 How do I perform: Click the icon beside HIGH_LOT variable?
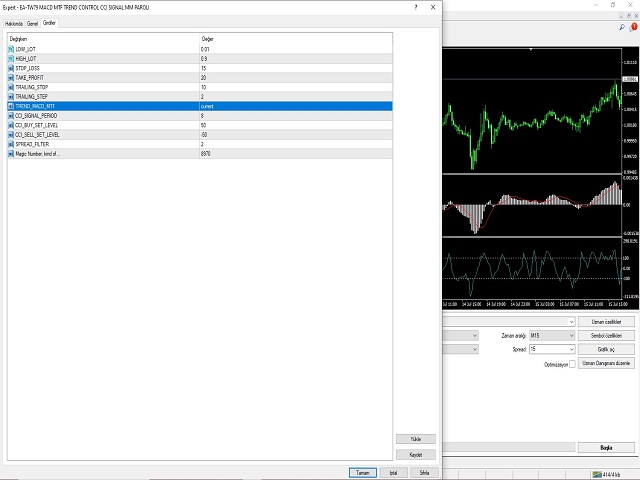click(11, 59)
